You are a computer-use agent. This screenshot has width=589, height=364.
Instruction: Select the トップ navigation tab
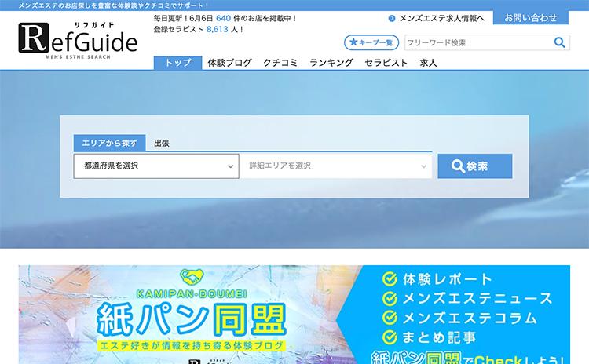(x=177, y=63)
